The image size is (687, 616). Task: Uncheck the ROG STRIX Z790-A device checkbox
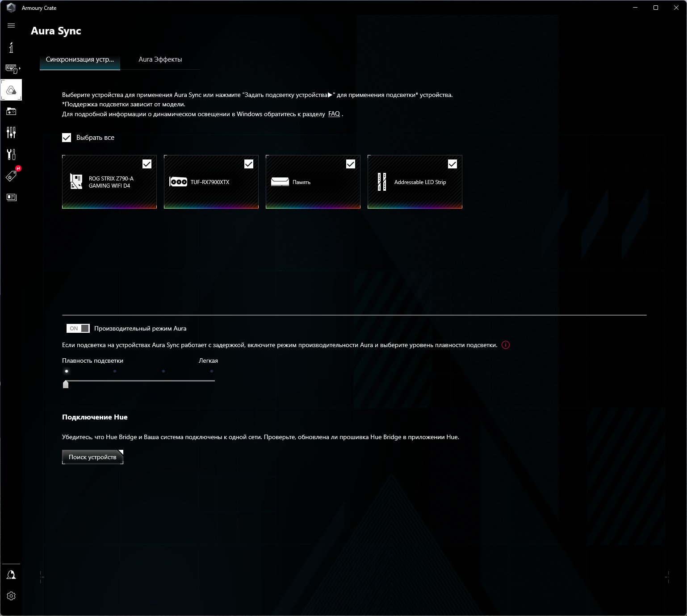pyautogui.click(x=147, y=164)
